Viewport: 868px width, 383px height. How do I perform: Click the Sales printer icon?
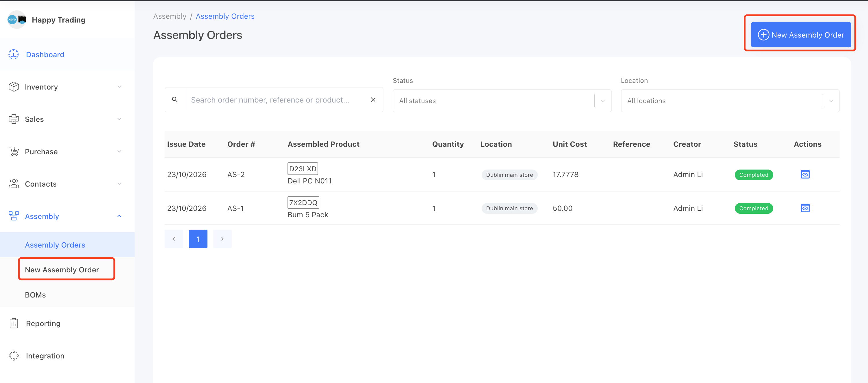[14, 119]
